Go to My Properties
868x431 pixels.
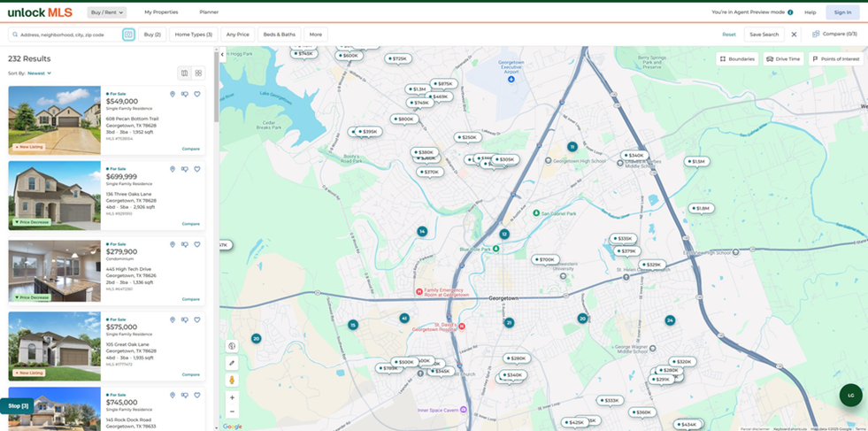click(161, 12)
